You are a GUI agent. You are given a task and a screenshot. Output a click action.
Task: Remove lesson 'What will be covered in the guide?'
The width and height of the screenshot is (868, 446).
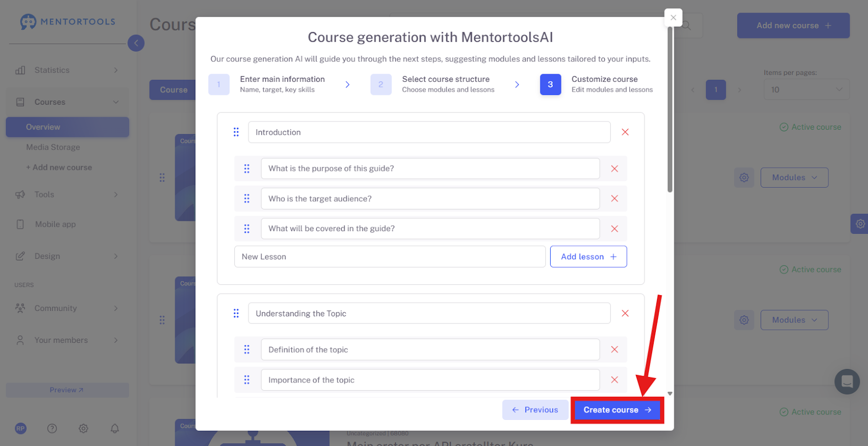click(615, 229)
